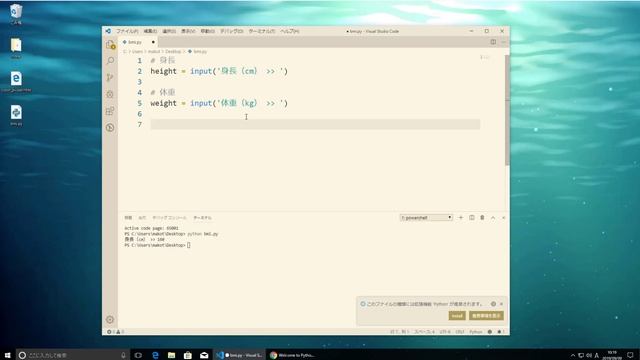
Task: Dismiss the Python extension notification
Action: click(x=501, y=304)
